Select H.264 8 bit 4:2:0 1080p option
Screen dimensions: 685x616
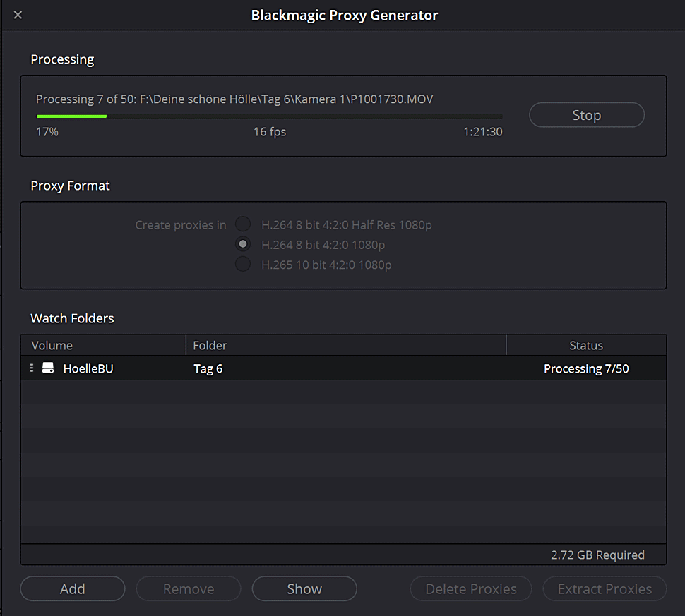pos(243,244)
